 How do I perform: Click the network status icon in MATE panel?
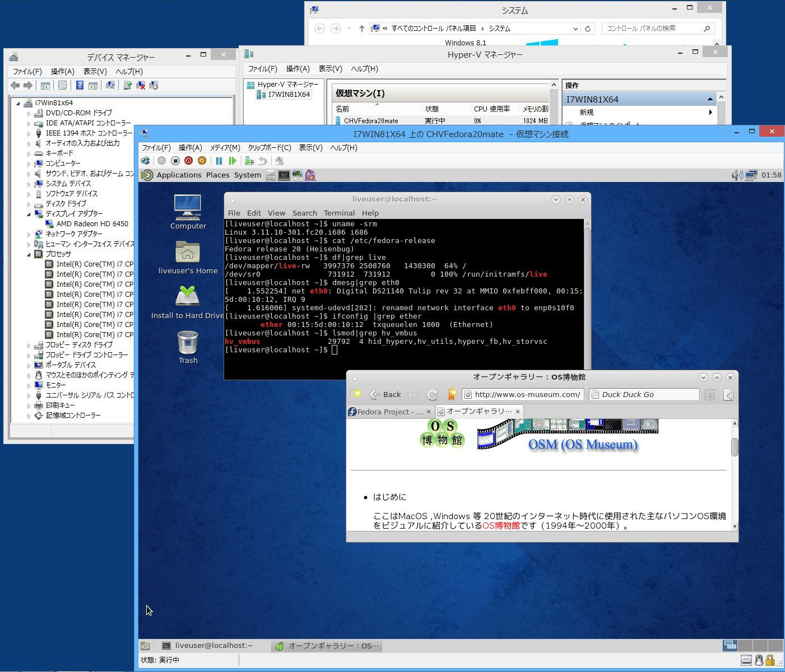click(x=751, y=175)
